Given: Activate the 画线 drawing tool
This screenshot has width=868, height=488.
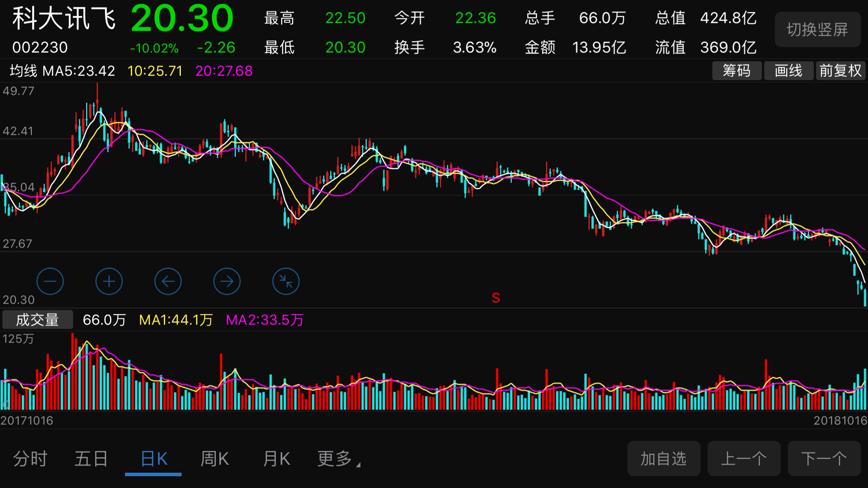Looking at the screenshot, I should click(789, 71).
